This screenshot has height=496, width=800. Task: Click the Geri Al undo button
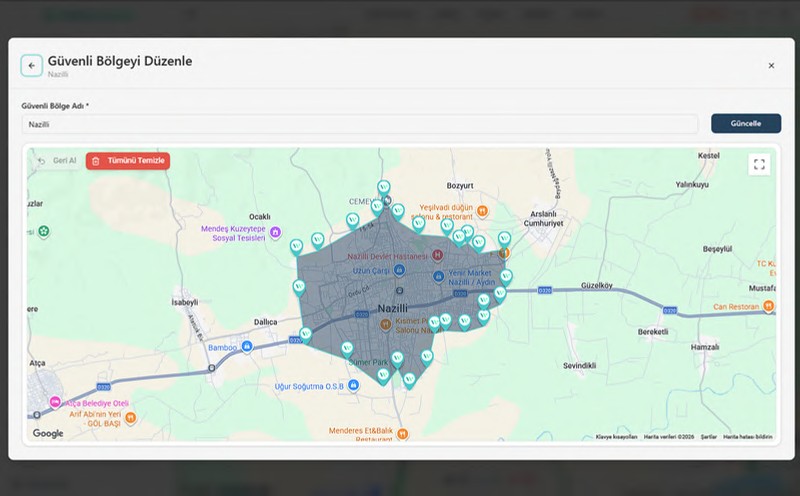57,160
